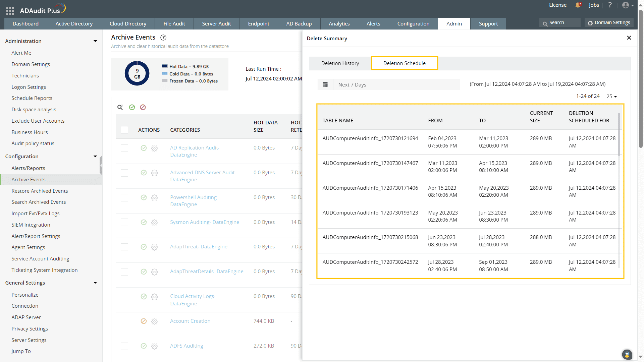Click the notifications bell icon
The width and height of the screenshot is (644, 362).
click(578, 5)
